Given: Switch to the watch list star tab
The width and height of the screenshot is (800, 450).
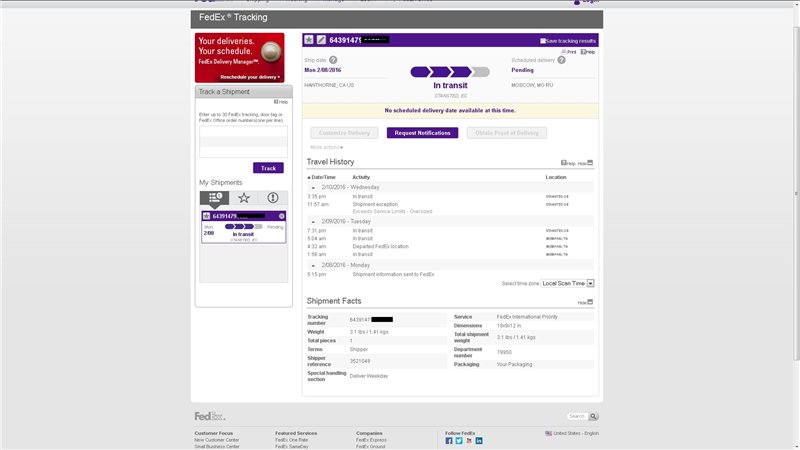Looking at the screenshot, I should click(x=244, y=198).
